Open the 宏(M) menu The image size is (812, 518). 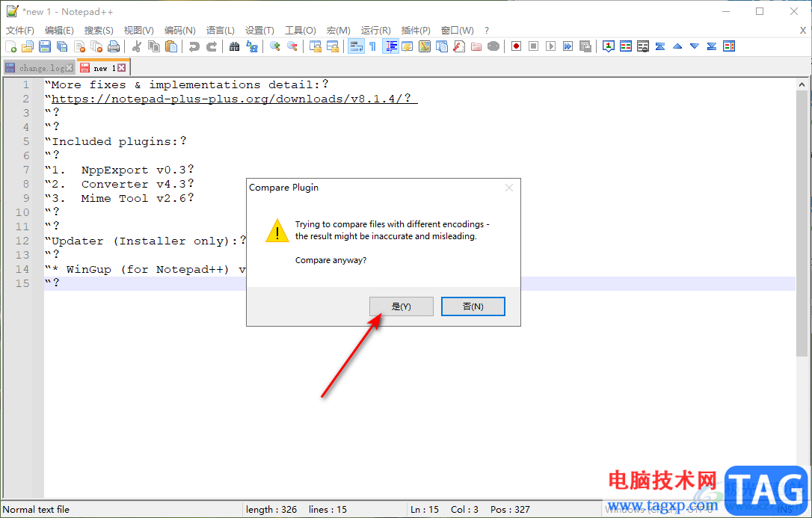(338, 31)
